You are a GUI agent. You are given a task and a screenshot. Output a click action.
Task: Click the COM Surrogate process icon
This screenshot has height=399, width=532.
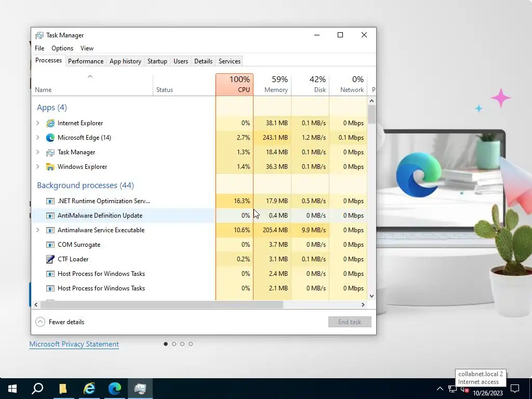[x=50, y=245]
